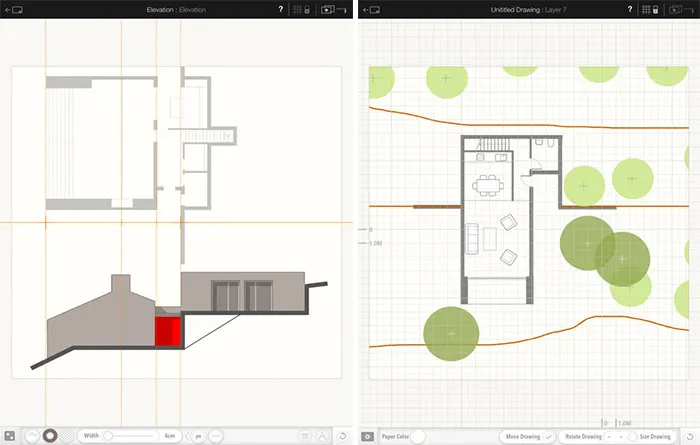The width and height of the screenshot is (700, 445).
Task: Click the undo arrow in left panel
Action: coord(343,436)
